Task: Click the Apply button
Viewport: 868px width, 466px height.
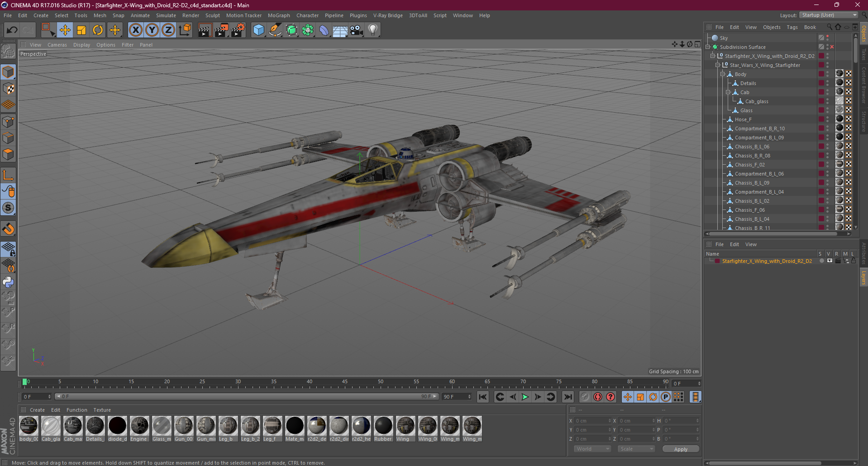Action: tap(681, 449)
